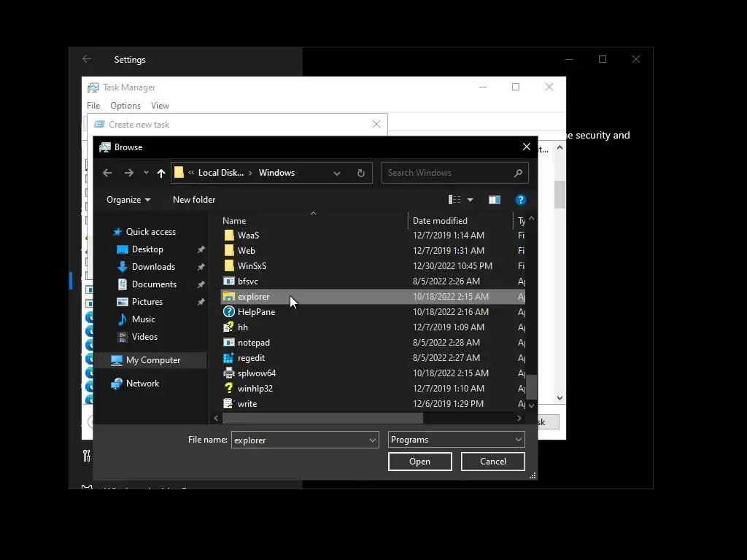This screenshot has height=560, width=747.
Task: Open Task Manager Options menu
Action: pyautogui.click(x=125, y=106)
